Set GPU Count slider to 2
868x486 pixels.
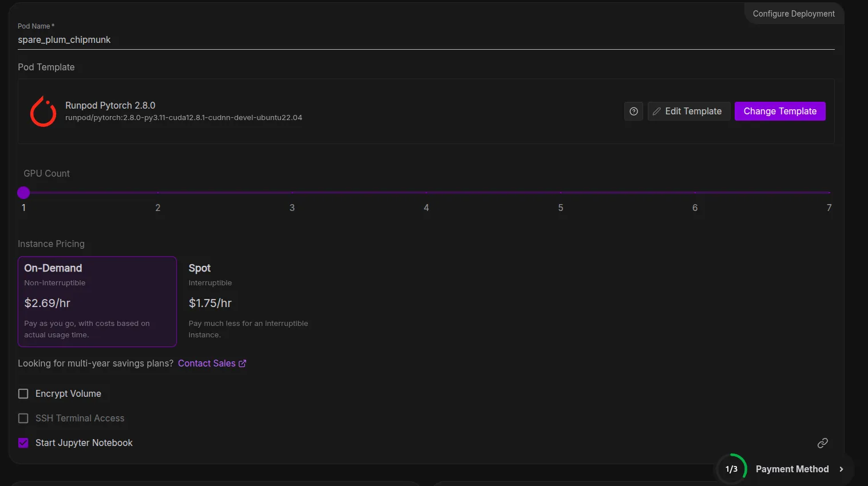(x=158, y=193)
